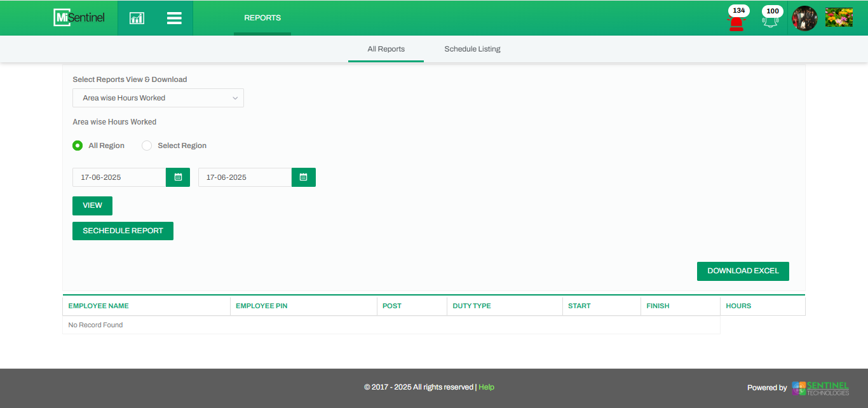Choose the Select Region radio option
This screenshot has width=868, height=408.
(x=147, y=146)
